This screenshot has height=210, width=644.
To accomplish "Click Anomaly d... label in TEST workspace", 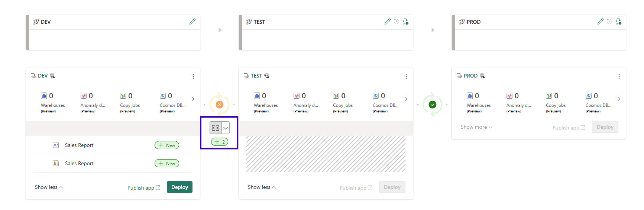I will click(306, 105).
